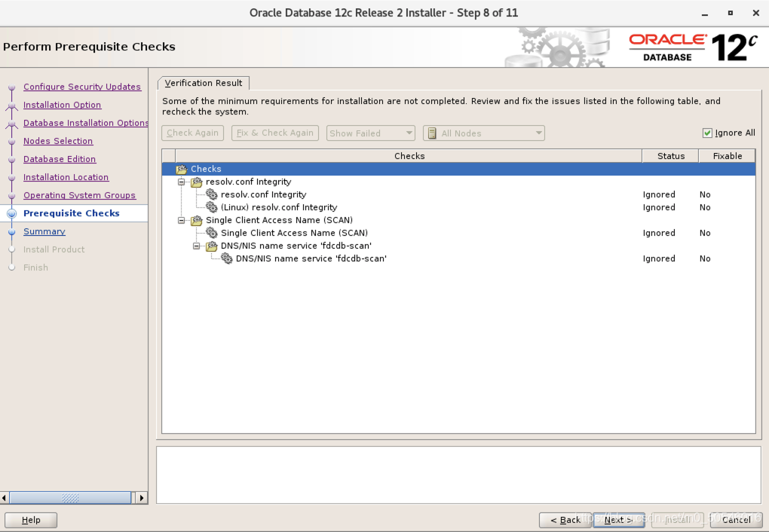Switch to the Verification Result tab
Image resolution: width=769 pixels, height=532 pixels.
[x=204, y=83]
